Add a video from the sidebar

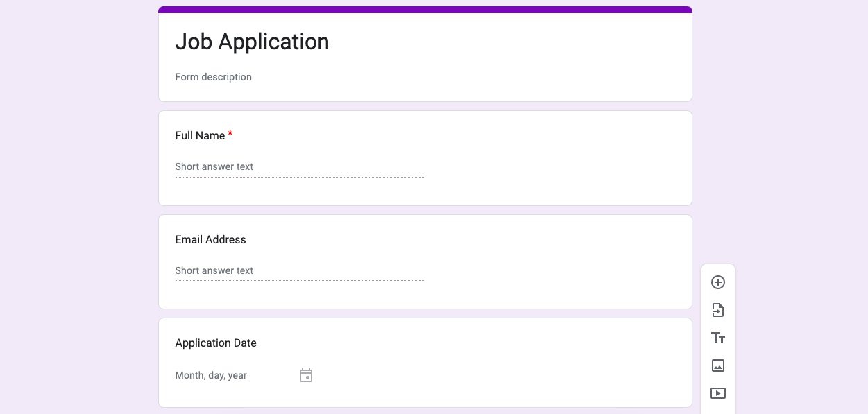(x=718, y=393)
